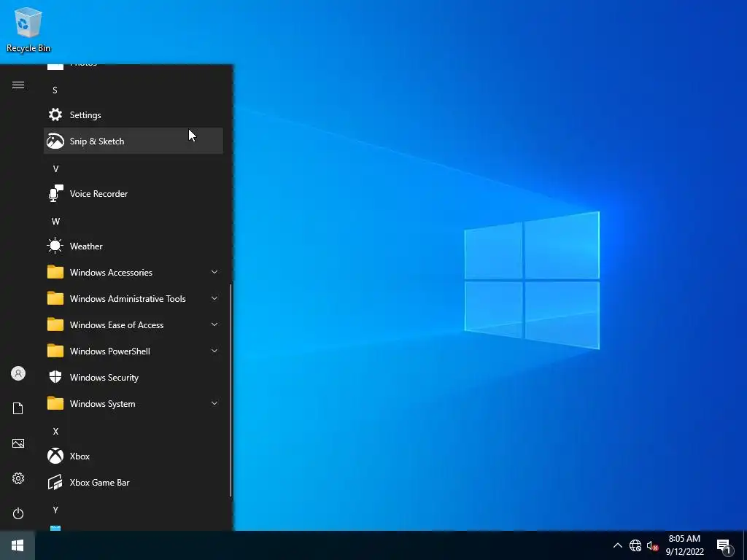Launch Xbox from its label
Viewport: 747px width, 560px height.
(x=80, y=456)
